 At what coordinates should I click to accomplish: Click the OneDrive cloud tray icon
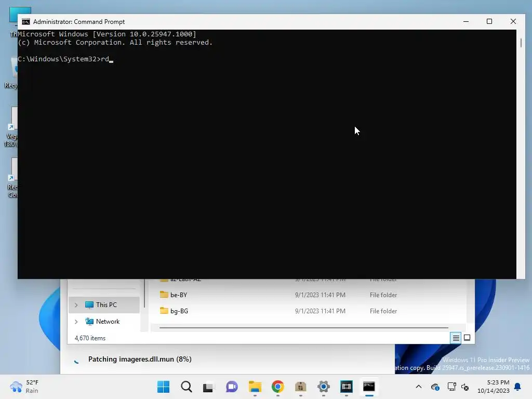435,387
